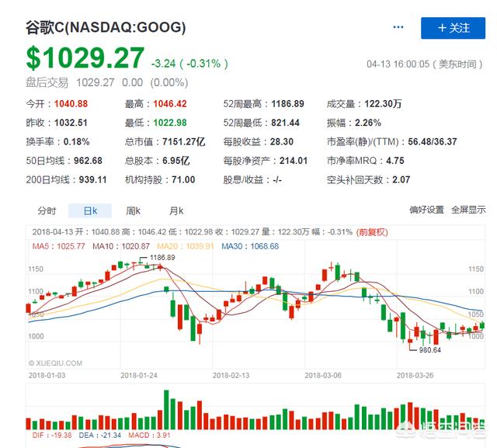The width and height of the screenshot is (497, 448).
Task: Switch to the 分时 chart tab
Action: click(47, 210)
